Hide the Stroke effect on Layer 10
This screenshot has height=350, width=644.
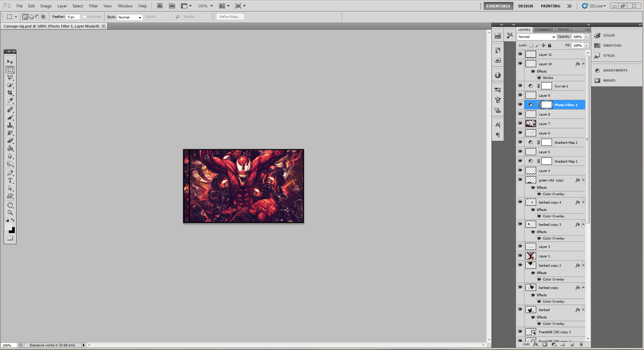539,78
